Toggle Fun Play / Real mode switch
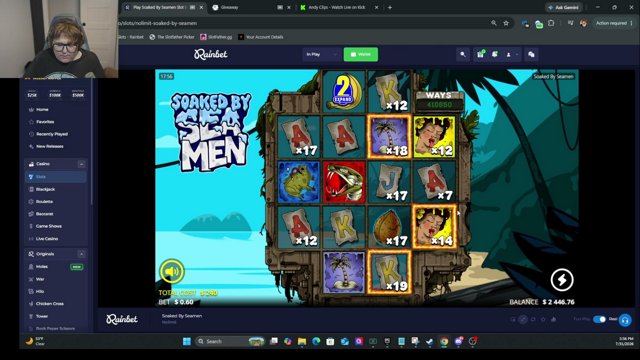This screenshot has height=360, width=640. 599,319
